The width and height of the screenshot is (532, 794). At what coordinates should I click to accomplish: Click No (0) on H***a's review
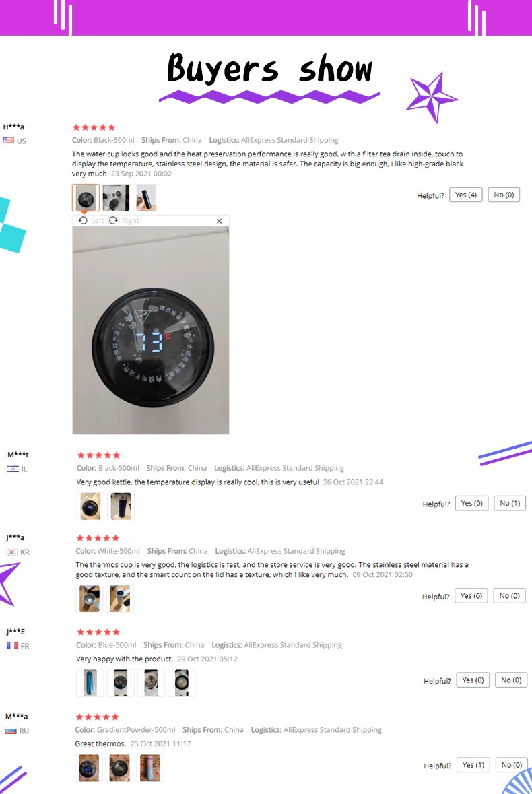coord(504,195)
